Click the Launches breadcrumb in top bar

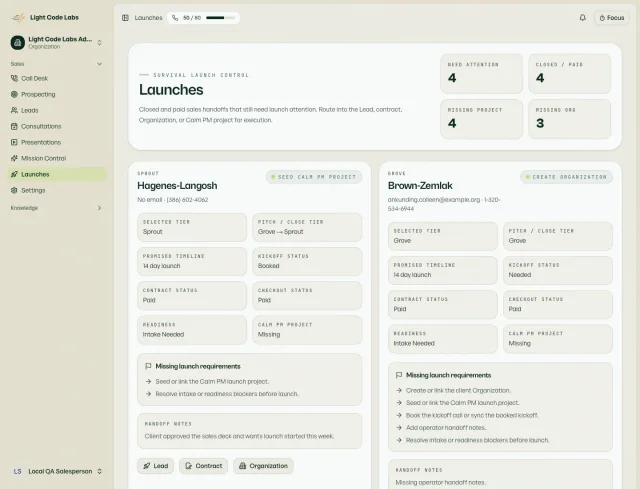(x=149, y=18)
